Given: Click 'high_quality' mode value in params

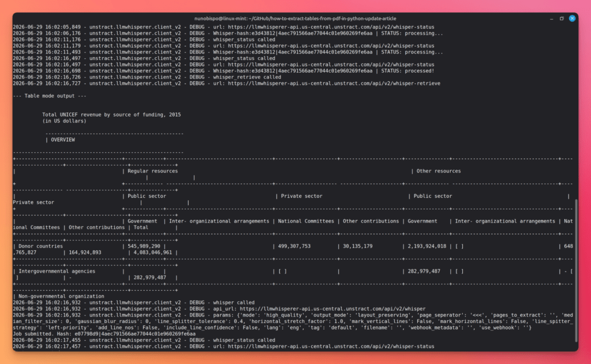Looking at the screenshot, I should pos(284,316).
